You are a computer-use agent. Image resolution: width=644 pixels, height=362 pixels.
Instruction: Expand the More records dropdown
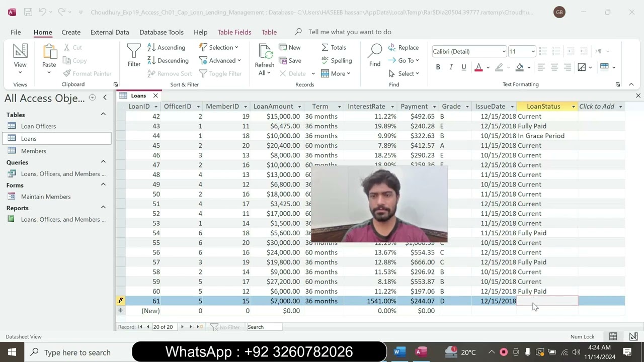click(x=336, y=73)
